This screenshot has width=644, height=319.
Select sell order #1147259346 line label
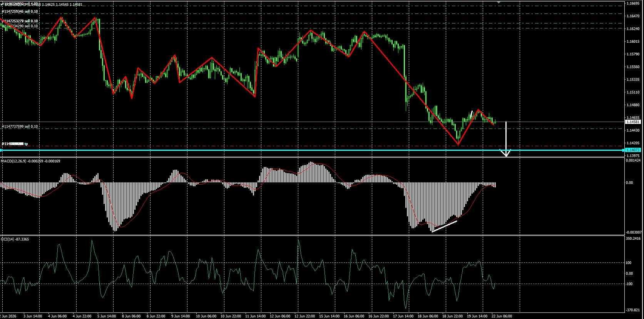(x=20, y=12)
